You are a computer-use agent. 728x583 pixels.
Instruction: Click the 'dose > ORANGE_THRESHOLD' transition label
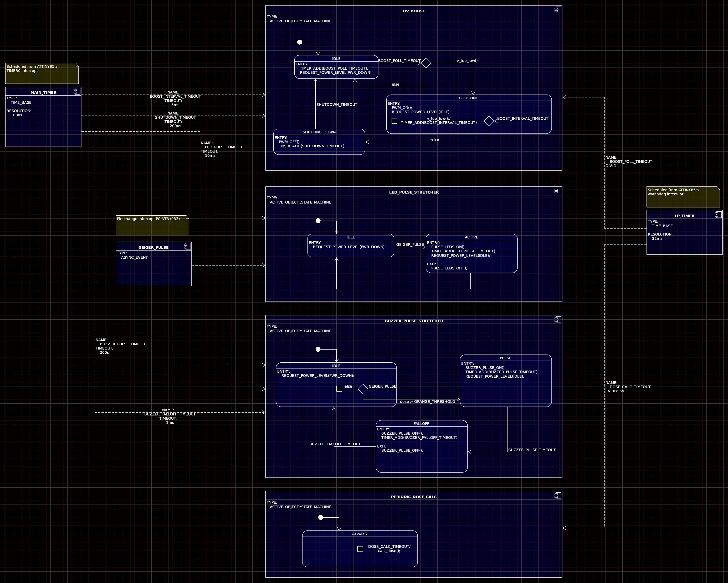tap(427, 402)
